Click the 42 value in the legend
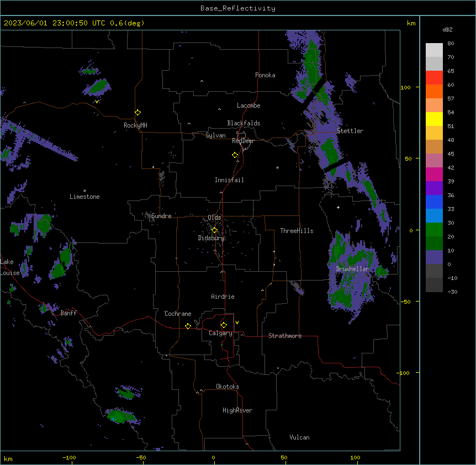 click(x=451, y=167)
